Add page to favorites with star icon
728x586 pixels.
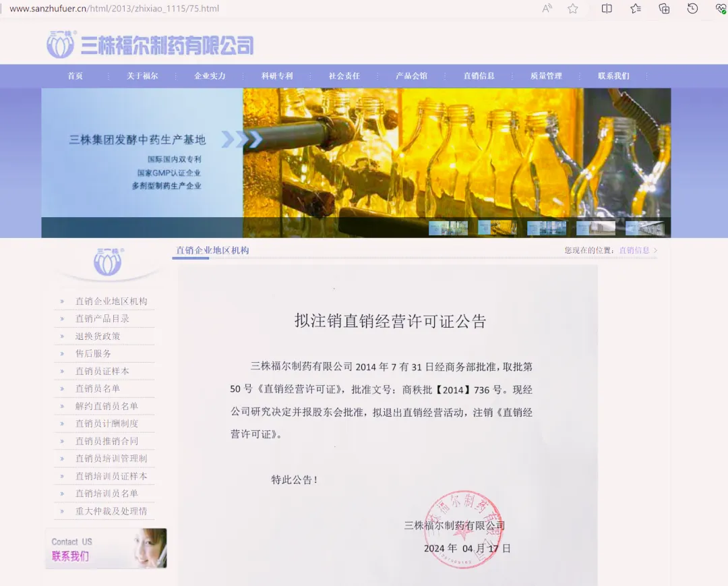(x=573, y=8)
